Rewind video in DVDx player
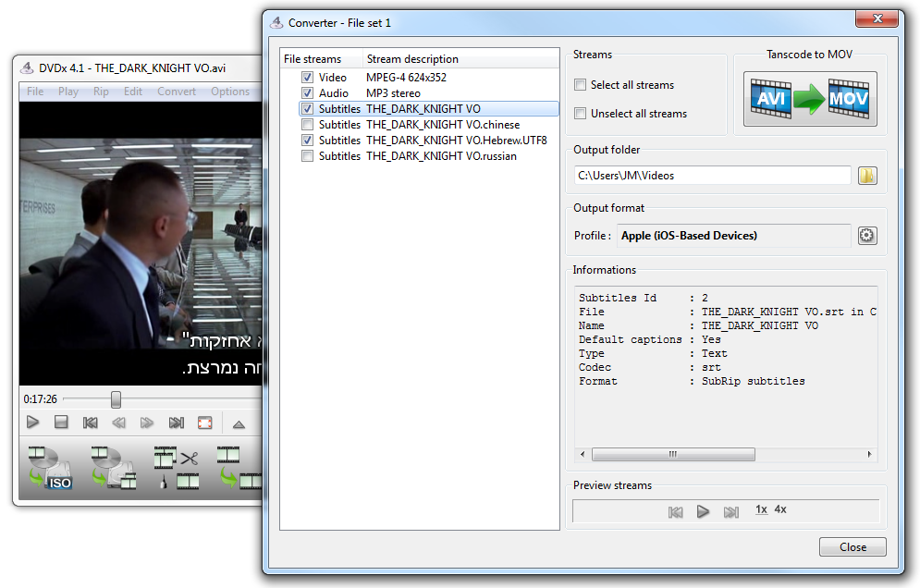 [x=119, y=423]
